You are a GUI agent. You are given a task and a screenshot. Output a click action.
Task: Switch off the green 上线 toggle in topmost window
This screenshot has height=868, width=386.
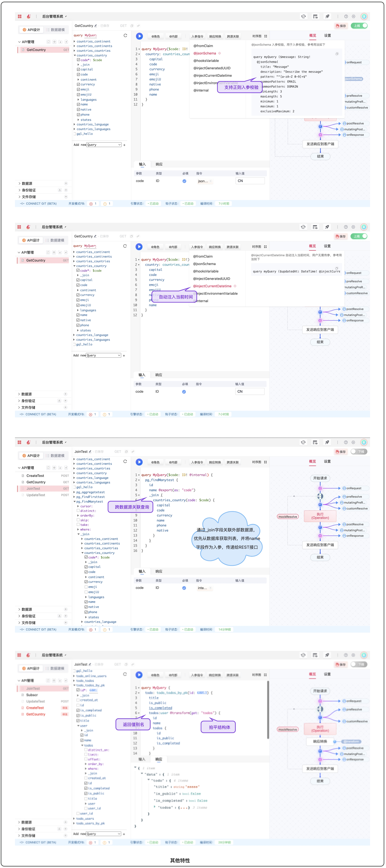[359, 26]
